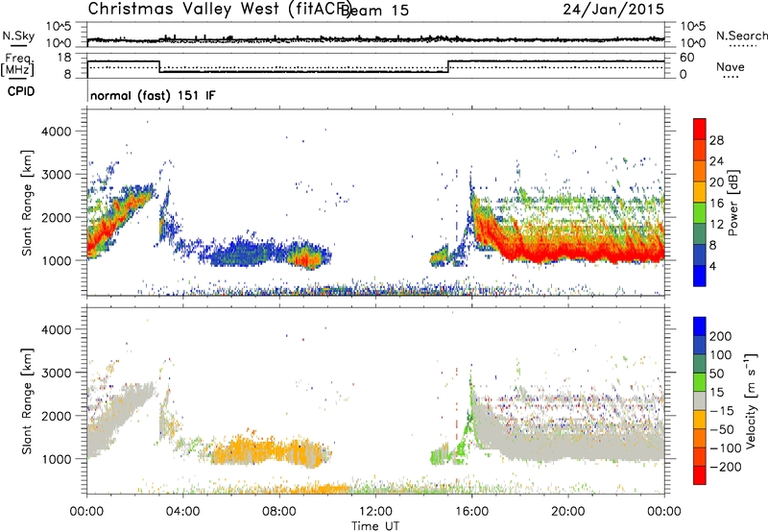Click the "-100" value on velocity colorbar
768x532 pixels.
pos(726,448)
